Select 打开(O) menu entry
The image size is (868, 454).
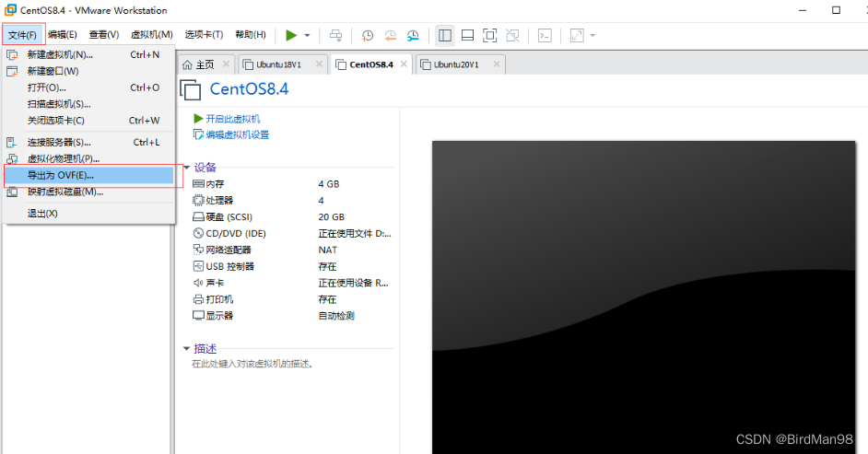(89, 87)
